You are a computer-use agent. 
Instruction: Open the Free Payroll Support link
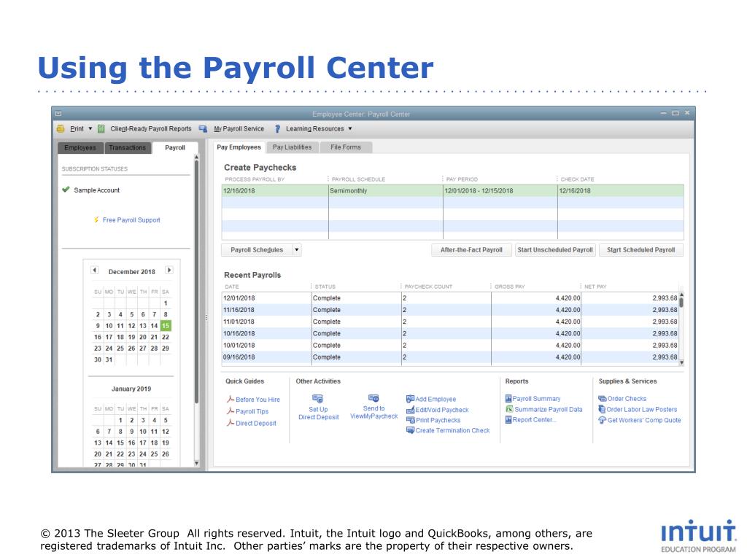point(131,220)
